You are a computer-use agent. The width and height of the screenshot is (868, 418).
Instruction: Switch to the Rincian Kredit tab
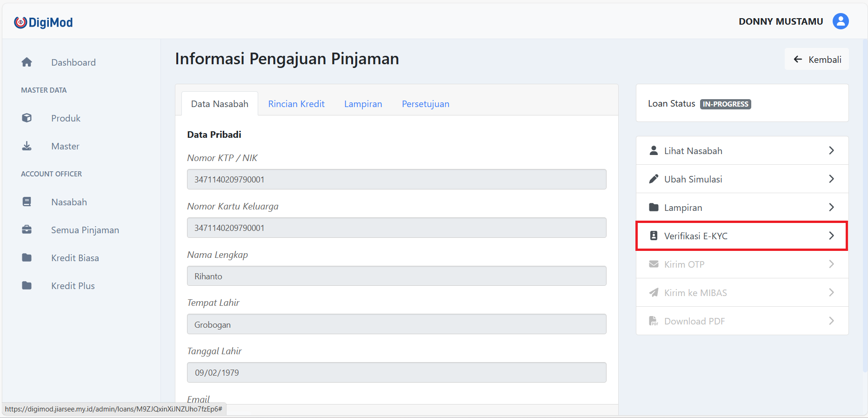tap(296, 104)
